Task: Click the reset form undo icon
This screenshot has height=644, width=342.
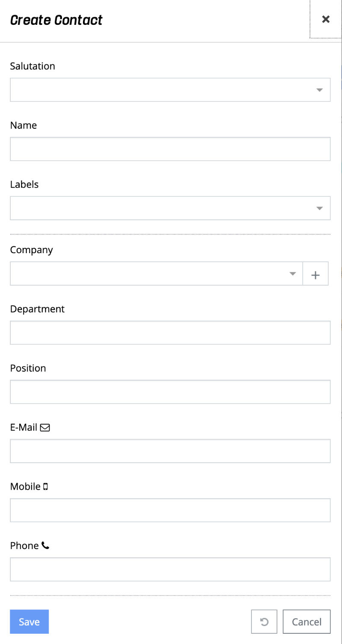Action: 264,622
